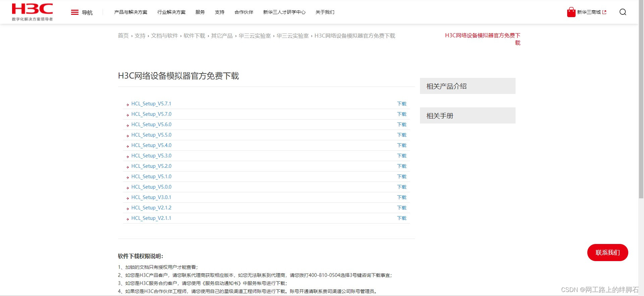644x296 pixels.
Task: Open HCL_Setup_V5.3.0 link
Action: (x=151, y=156)
